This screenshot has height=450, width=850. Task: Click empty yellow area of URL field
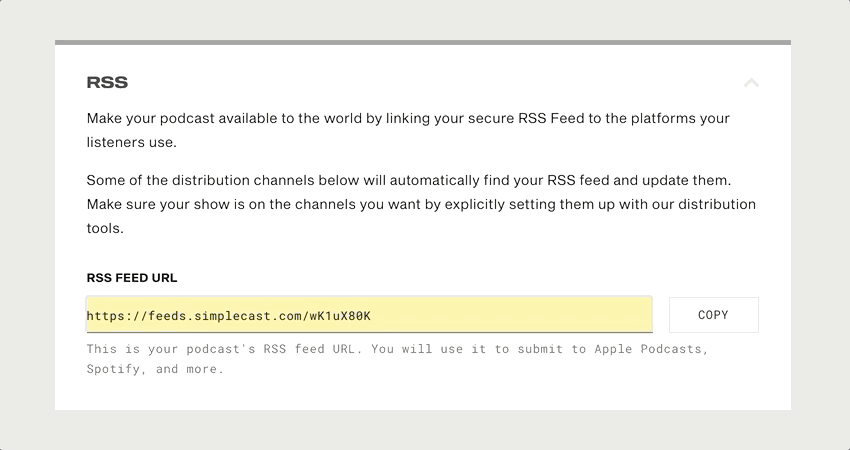[x=510, y=315]
